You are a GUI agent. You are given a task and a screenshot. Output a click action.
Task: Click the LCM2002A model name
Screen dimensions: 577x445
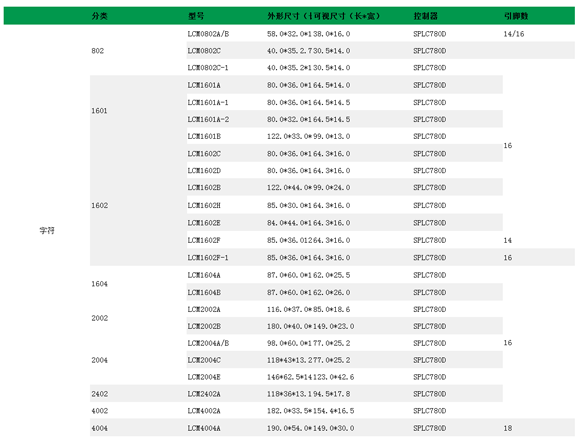click(204, 309)
